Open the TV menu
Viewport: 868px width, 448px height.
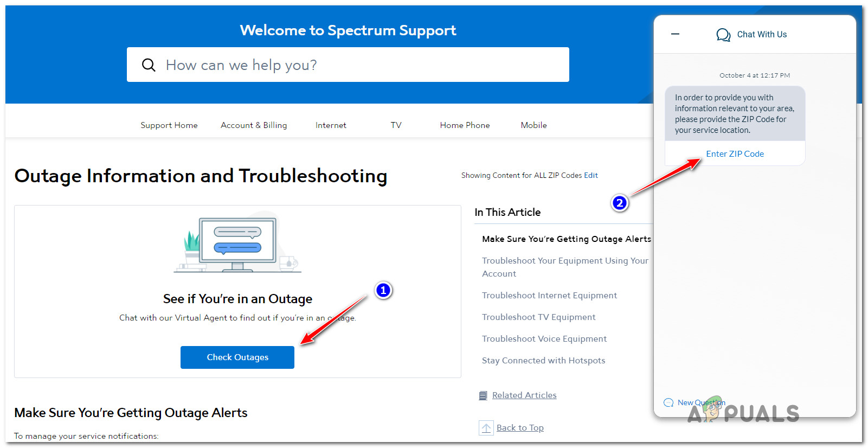(x=396, y=125)
